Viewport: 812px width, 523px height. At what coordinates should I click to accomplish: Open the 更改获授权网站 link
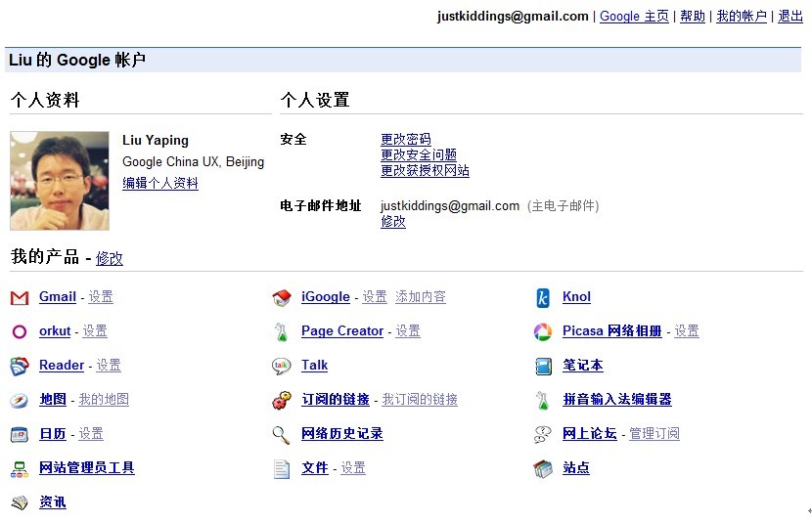click(425, 170)
